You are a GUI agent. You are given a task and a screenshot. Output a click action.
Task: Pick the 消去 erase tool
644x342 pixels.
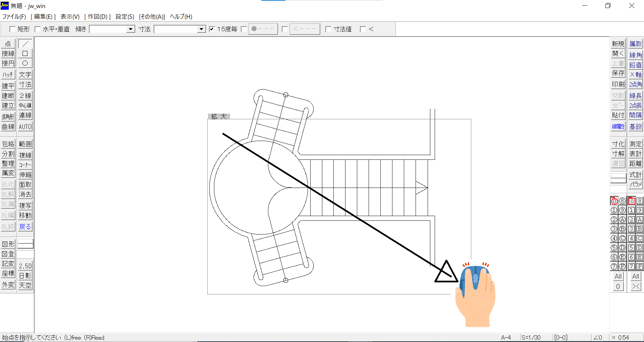(25, 194)
